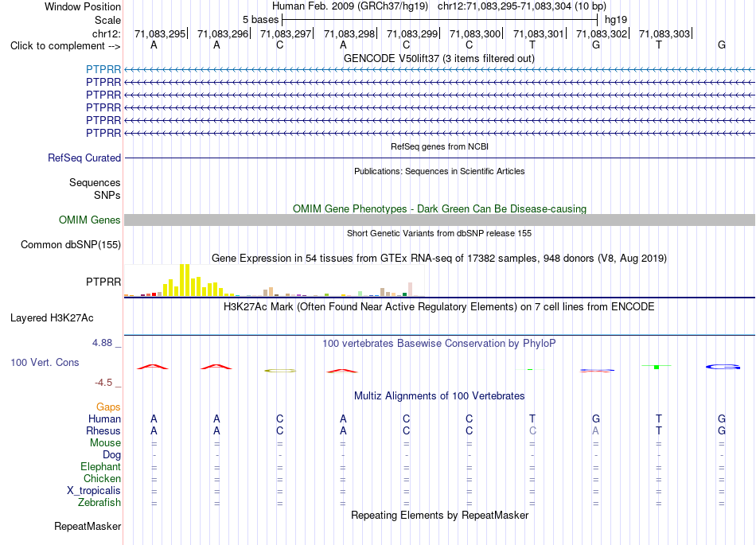Click the 4.88 PhyloP upper limit
This screenshot has height=545, width=756.
(102, 343)
